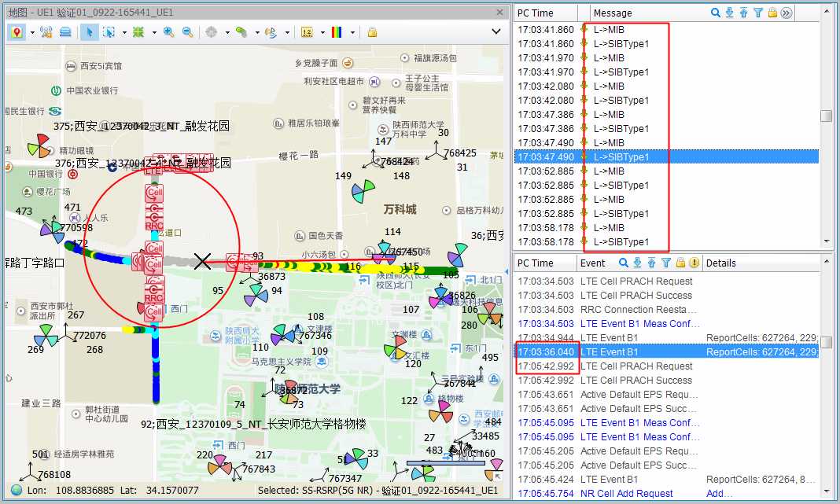The image size is (840, 504).
Task: Select the 17:03:34.503 LTE Event B1 Meas Conf row
Action: [639, 324]
